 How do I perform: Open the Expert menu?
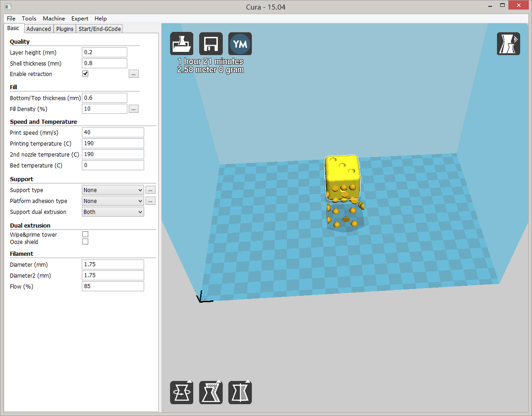click(80, 19)
